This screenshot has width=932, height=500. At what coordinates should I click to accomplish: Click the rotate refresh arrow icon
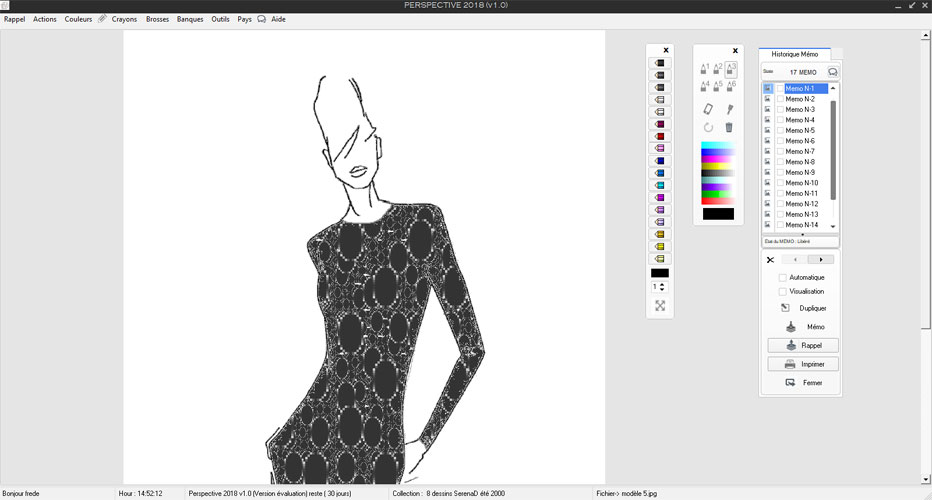click(x=708, y=127)
